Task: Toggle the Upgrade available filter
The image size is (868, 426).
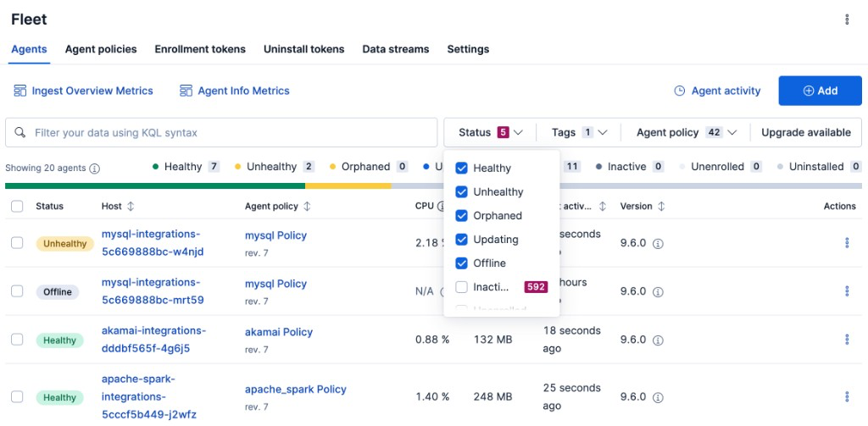Action: pos(806,133)
